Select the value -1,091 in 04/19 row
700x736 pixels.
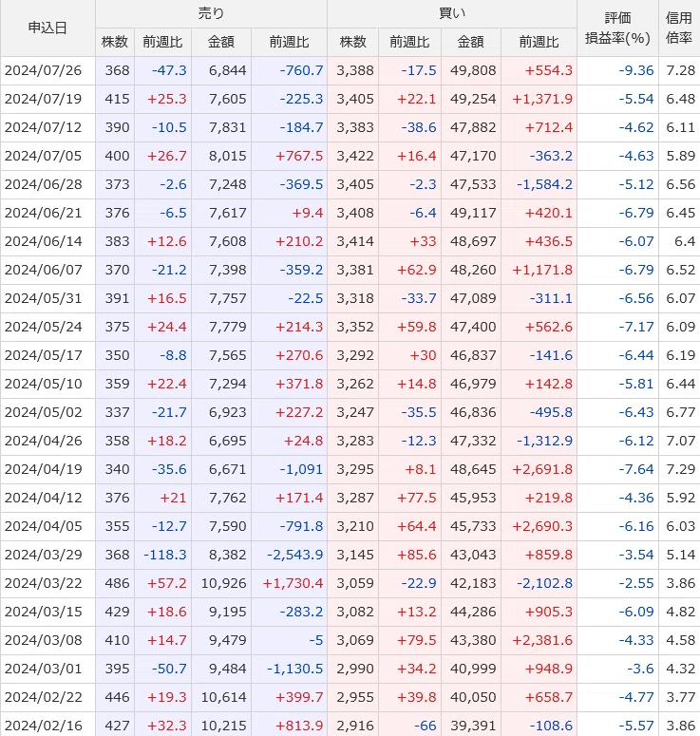(x=289, y=469)
